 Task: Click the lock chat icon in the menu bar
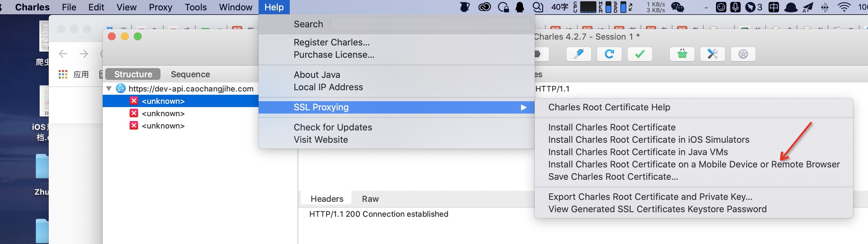point(503,7)
